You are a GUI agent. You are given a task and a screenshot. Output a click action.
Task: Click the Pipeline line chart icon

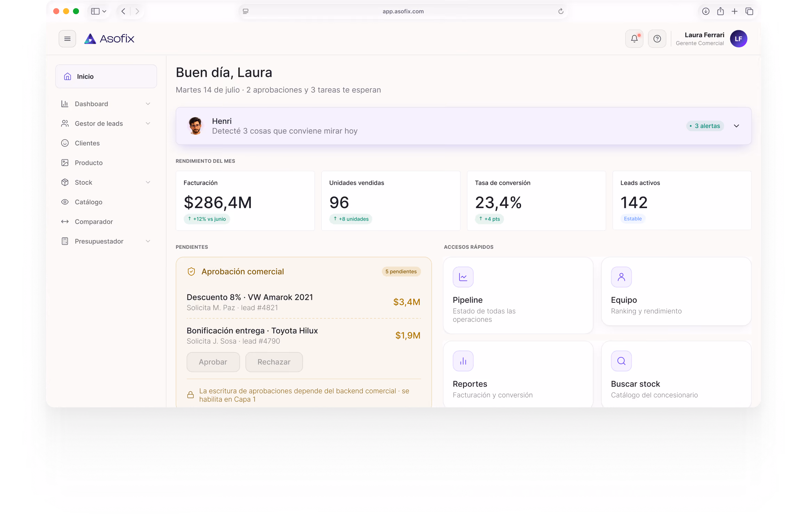(x=463, y=277)
